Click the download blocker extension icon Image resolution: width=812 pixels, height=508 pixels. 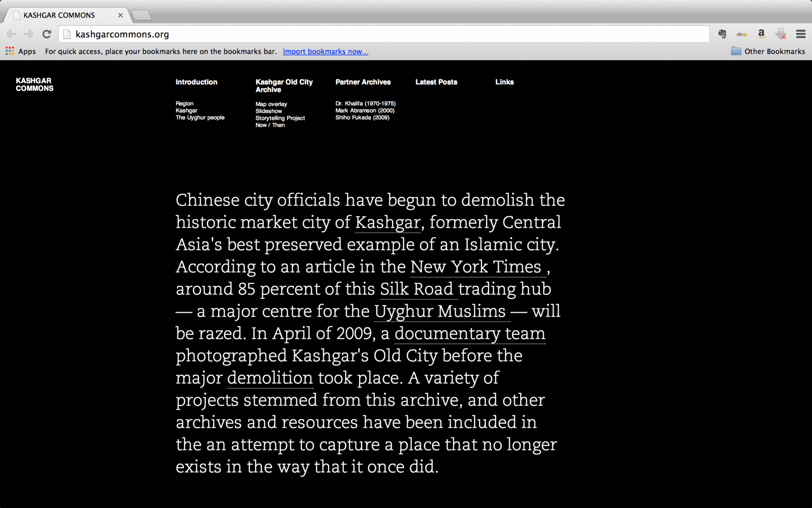click(x=781, y=34)
